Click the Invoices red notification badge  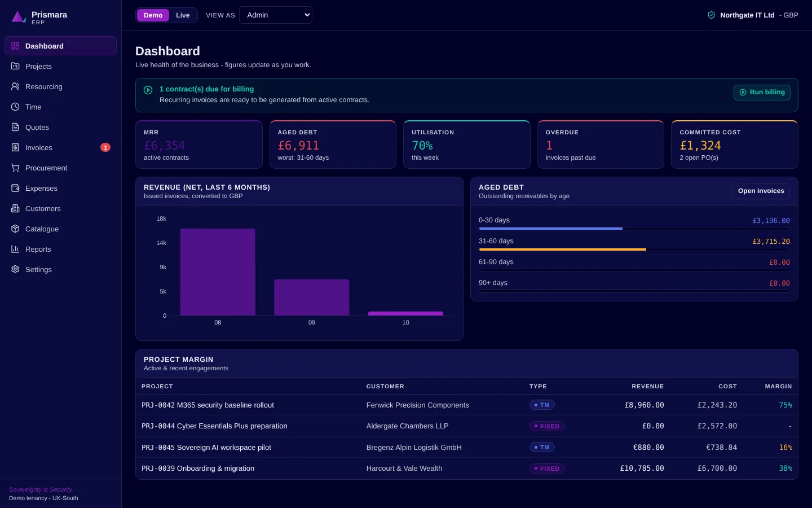click(x=105, y=147)
